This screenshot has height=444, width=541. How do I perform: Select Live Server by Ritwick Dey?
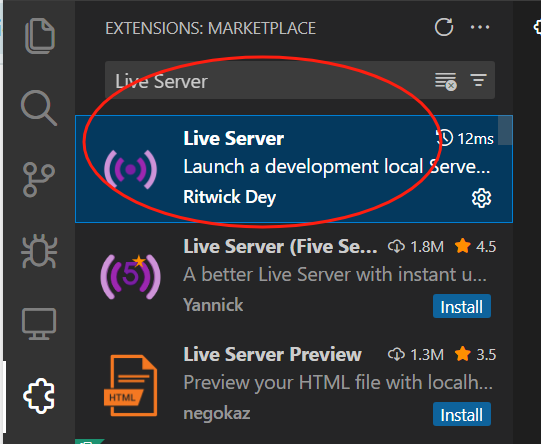coord(294,169)
